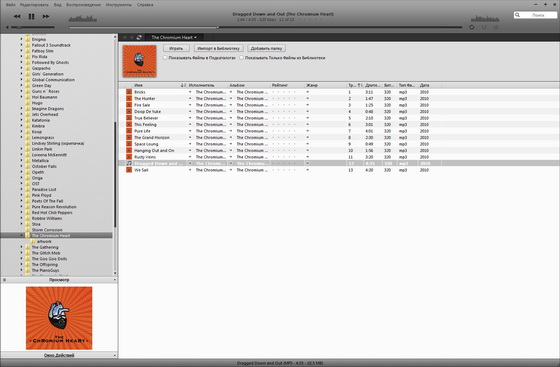The image size is (560, 367).
Task: Click the now-playing note icon on highlighted row
Action: pyautogui.click(x=129, y=163)
